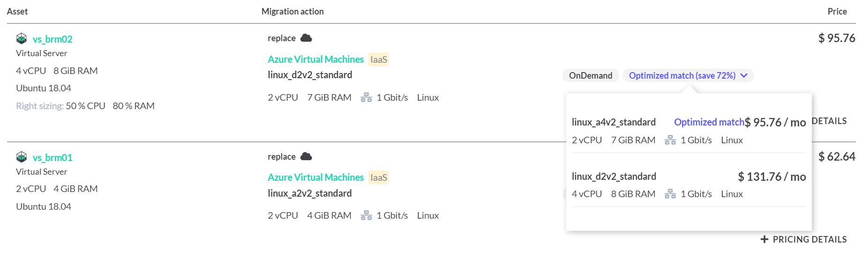The image size is (868, 258).
Task: Click the vs_brm02 virtual server cube icon
Action: 22,38
